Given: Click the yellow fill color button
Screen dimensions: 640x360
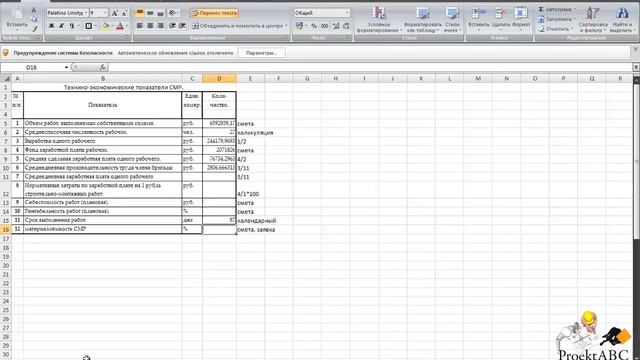Looking at the screenshot, I should (105, 26).
